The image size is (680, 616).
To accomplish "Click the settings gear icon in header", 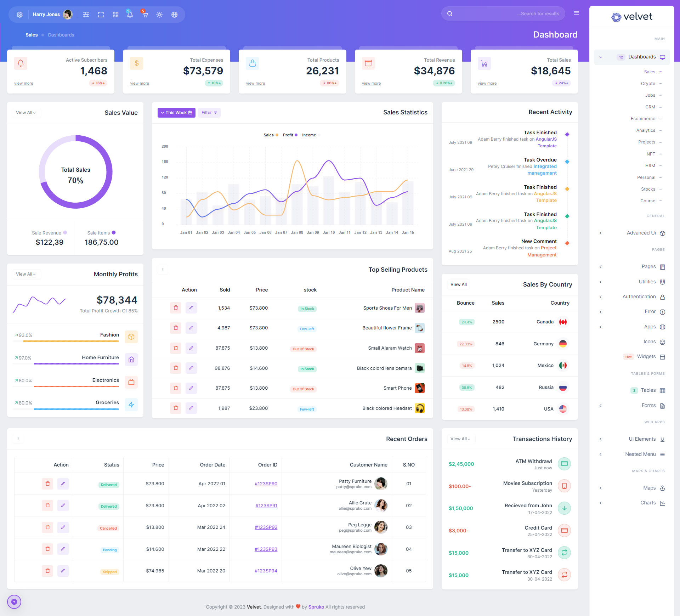I will 19,15.
